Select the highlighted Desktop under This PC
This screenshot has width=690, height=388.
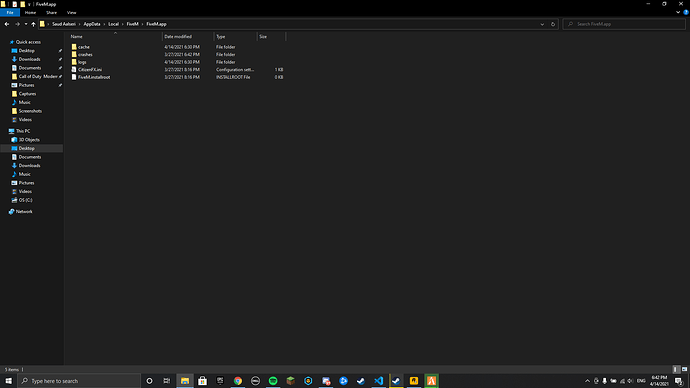32,148
